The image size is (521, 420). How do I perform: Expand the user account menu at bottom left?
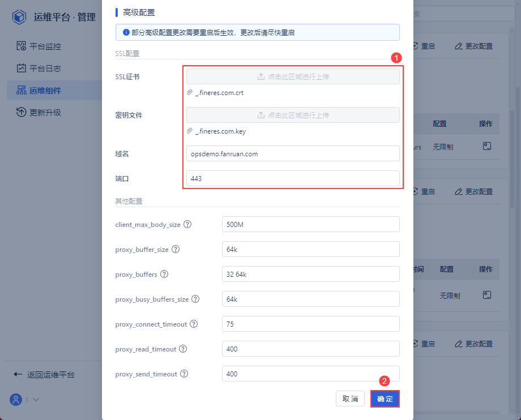(25, 400)
